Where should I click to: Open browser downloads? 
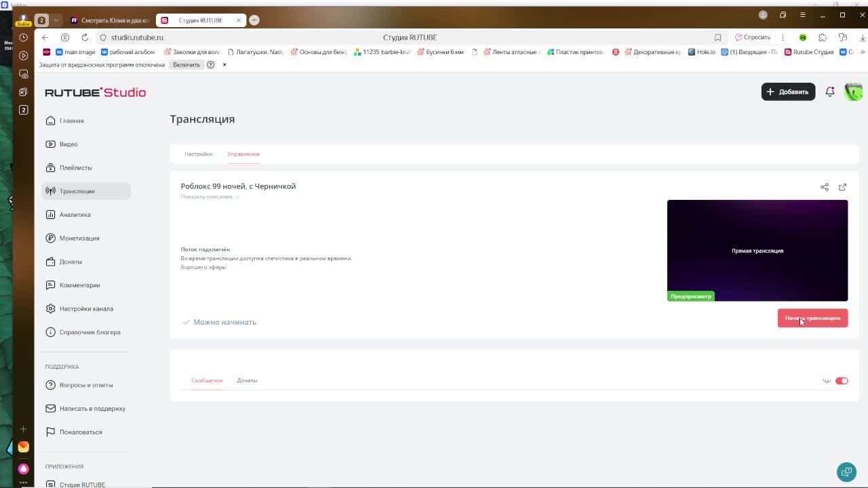point(863,37)
